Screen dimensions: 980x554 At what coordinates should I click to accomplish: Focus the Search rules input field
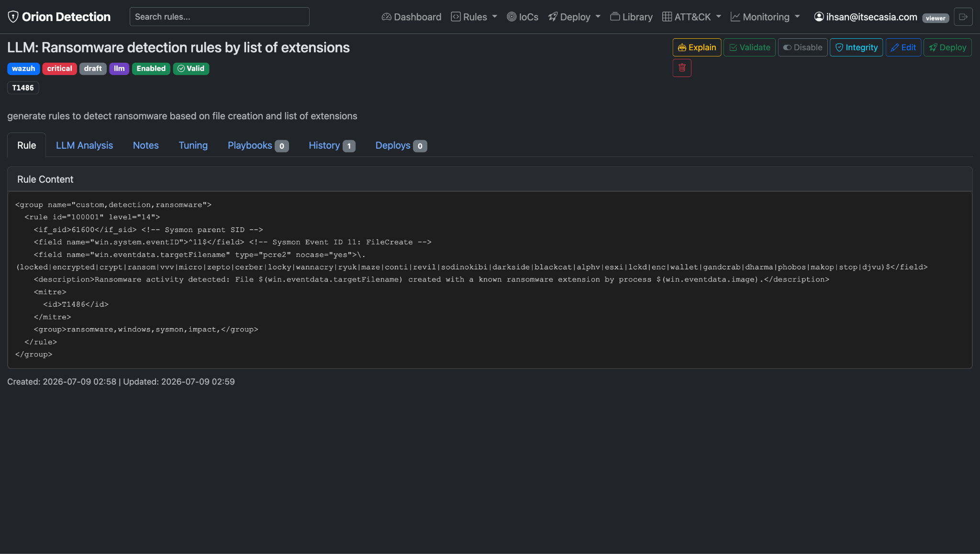[x=219, y=17]
